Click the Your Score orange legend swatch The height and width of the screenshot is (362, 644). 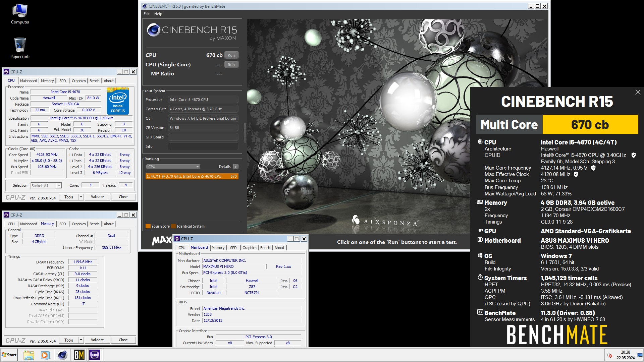[148, 226]
